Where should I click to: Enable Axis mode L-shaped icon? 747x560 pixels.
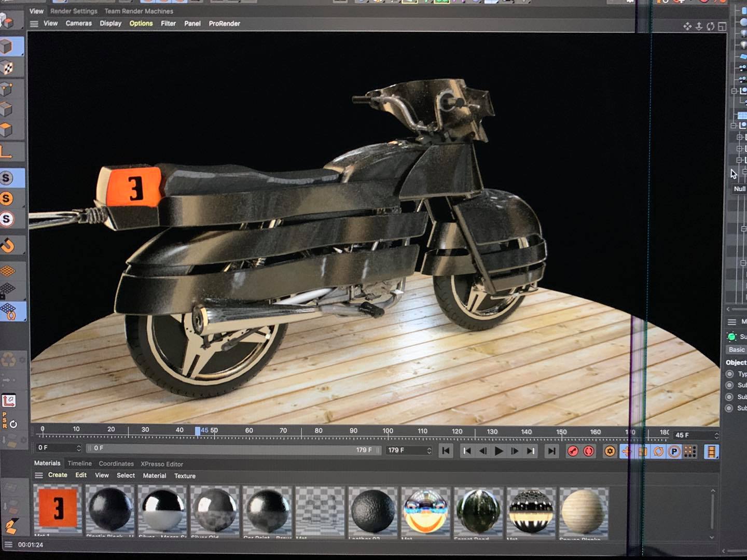(6, 151)
